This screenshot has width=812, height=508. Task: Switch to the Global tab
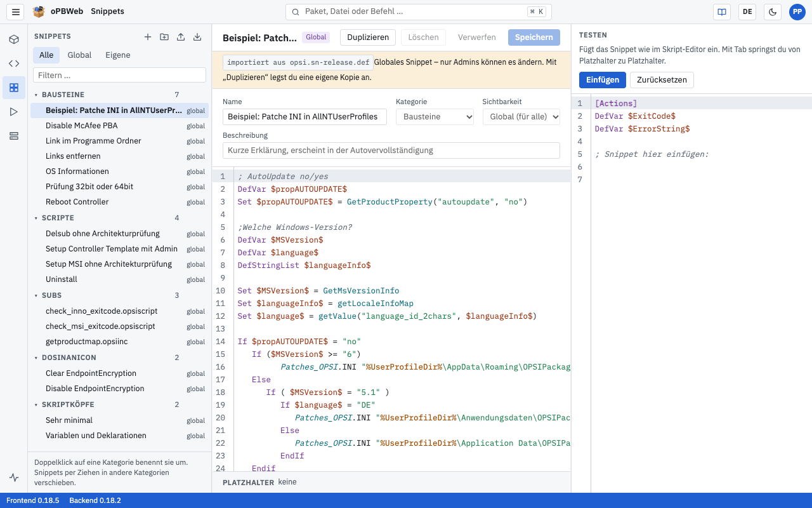pyautogui.click(x=79, y=55)
